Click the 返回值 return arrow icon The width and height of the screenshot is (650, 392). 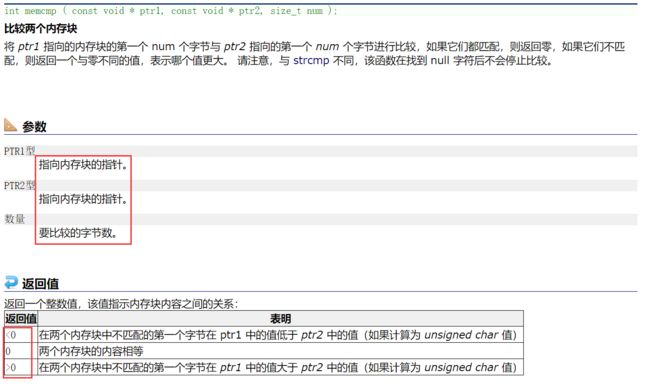(x=11, y=283)
